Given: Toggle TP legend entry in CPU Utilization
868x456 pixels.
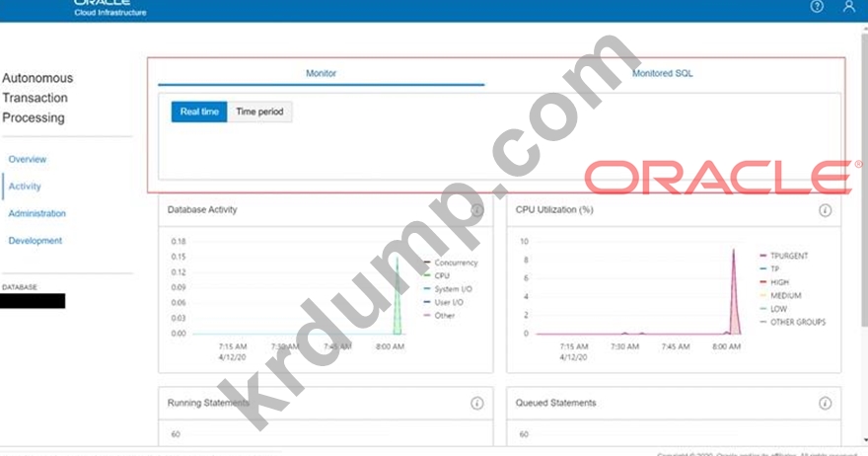Looking at the screenshot, I should pyautogui.click(x=769, y=269).
